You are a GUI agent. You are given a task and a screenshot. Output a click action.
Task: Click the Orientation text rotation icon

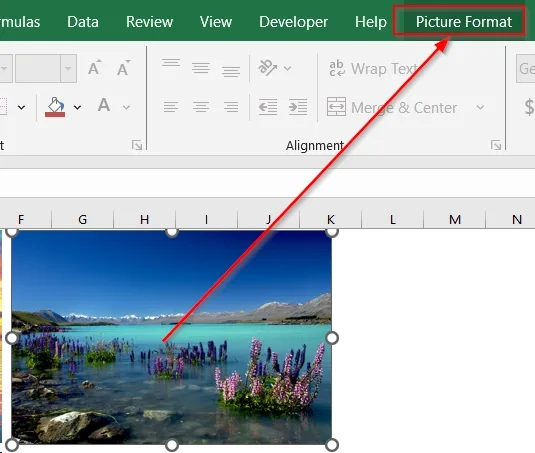(x=268, y=68)
